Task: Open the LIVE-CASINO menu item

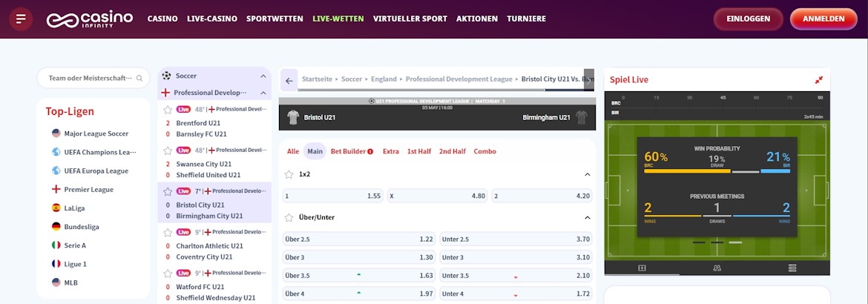Action: pyautogui.click(x=212, y=19)
